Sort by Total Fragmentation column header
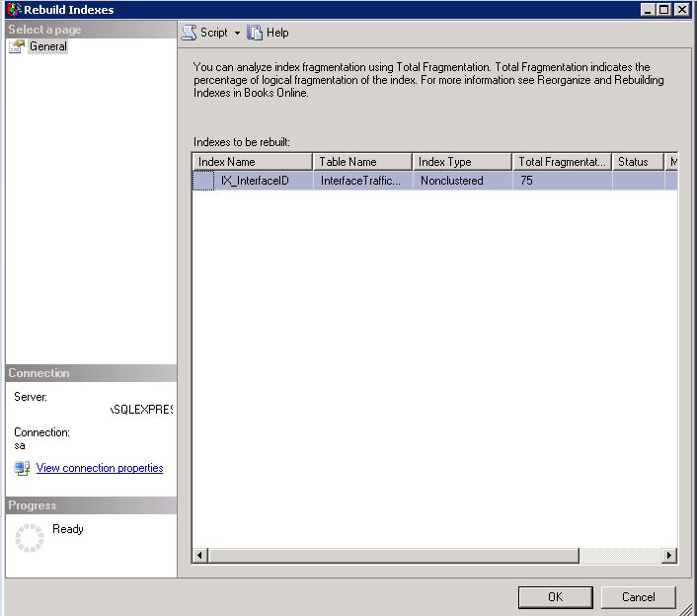The image size is (697, 616). (563, 162)
